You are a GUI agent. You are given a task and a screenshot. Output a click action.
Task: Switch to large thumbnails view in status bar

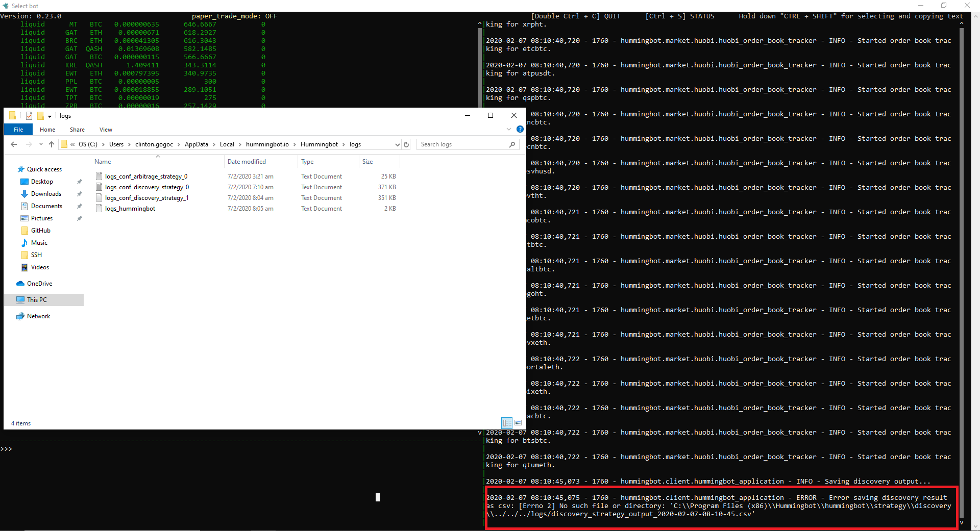pos(518,423)
